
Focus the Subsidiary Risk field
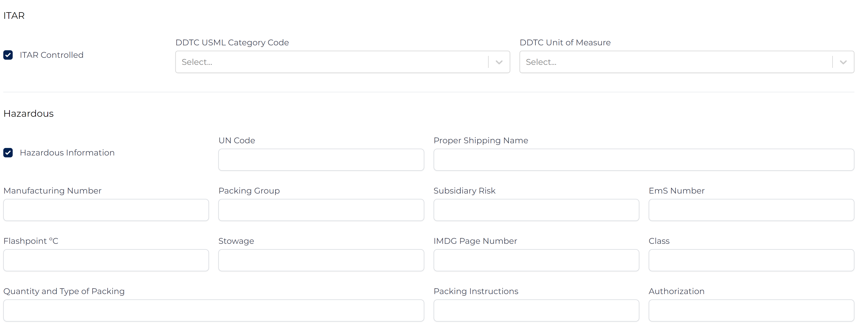pos(536,210)
